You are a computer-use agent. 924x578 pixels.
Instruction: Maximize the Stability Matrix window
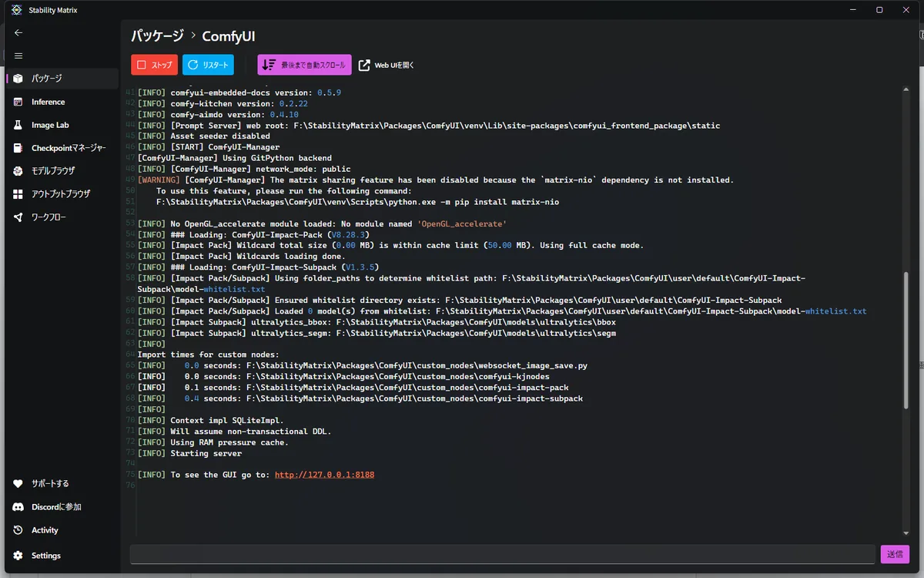click(879, 10)
